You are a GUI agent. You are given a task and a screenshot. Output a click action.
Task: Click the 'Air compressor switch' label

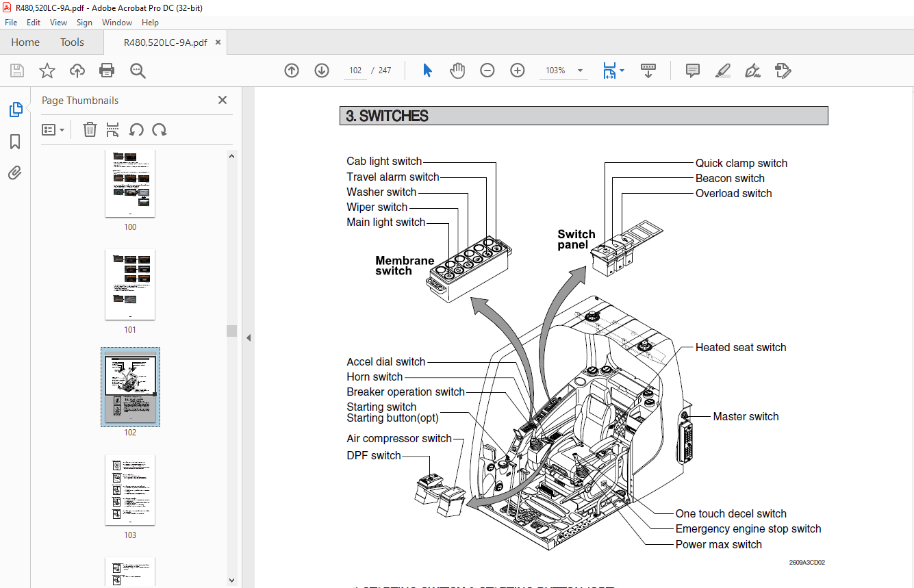click(x=399, y=438)
